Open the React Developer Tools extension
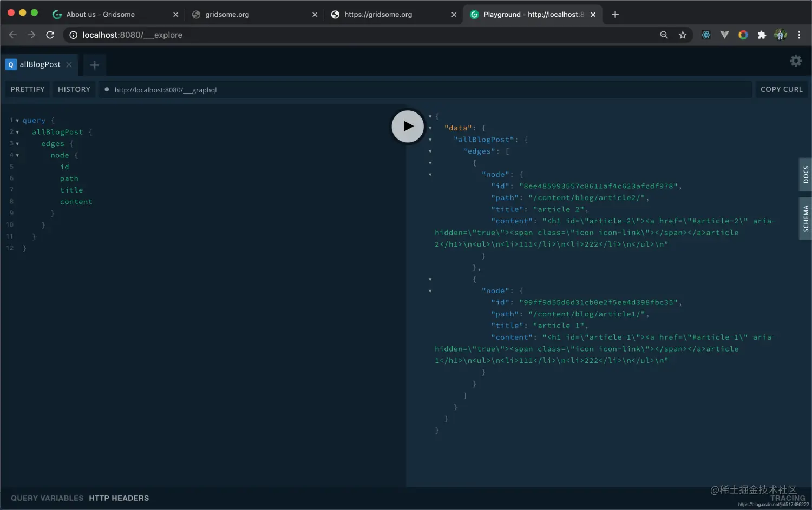 706,35
